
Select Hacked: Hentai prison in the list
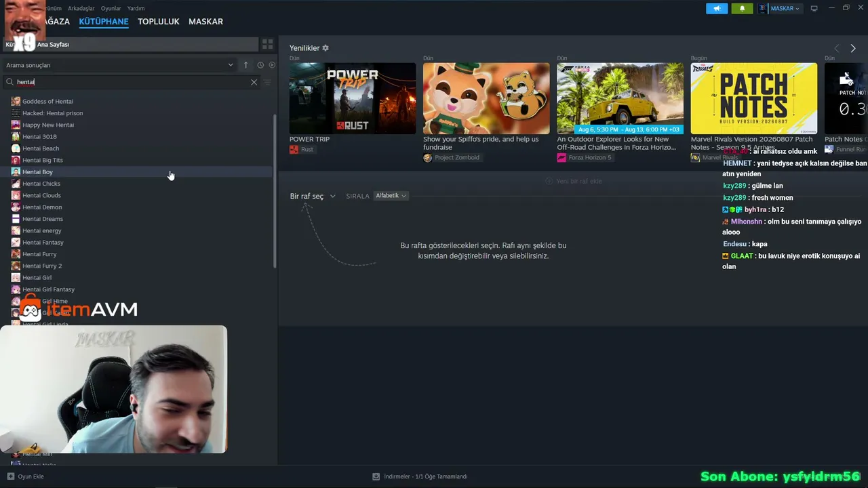pos(136,113)
